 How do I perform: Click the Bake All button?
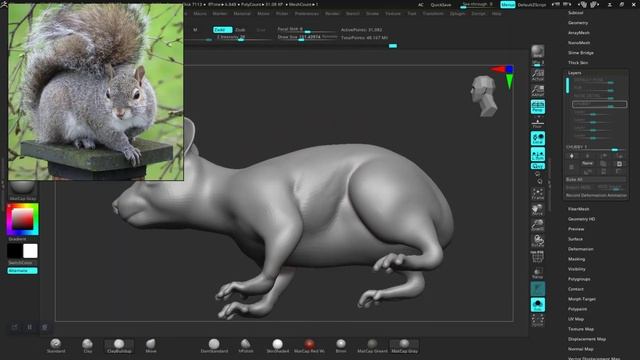596,180
